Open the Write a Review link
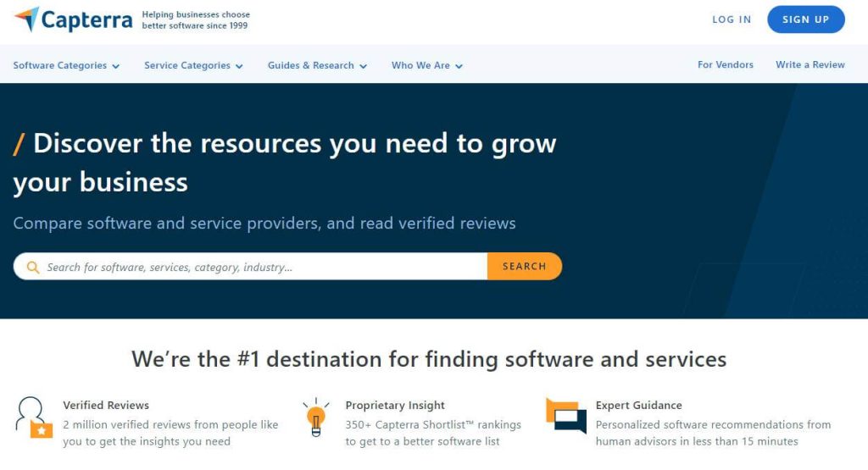This screenshot has width=868, height=470. pos(810,64)
